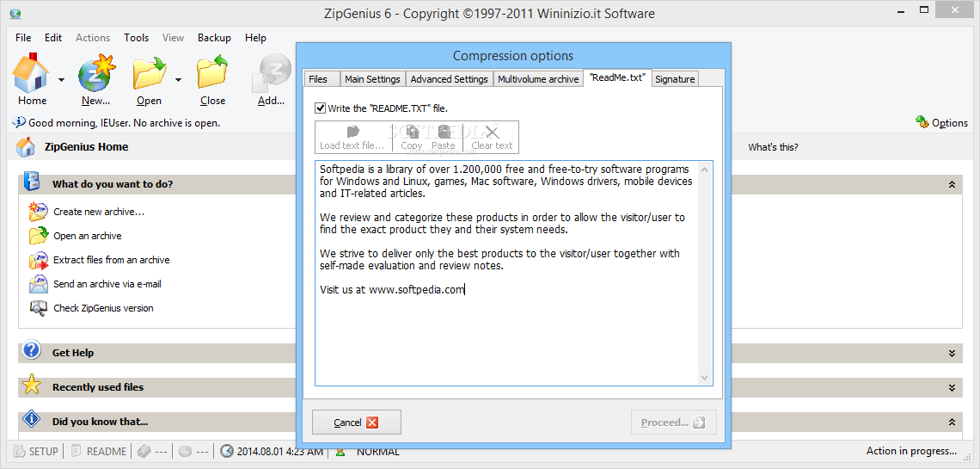Click the New archive toolbar icon

click(97, 73)
